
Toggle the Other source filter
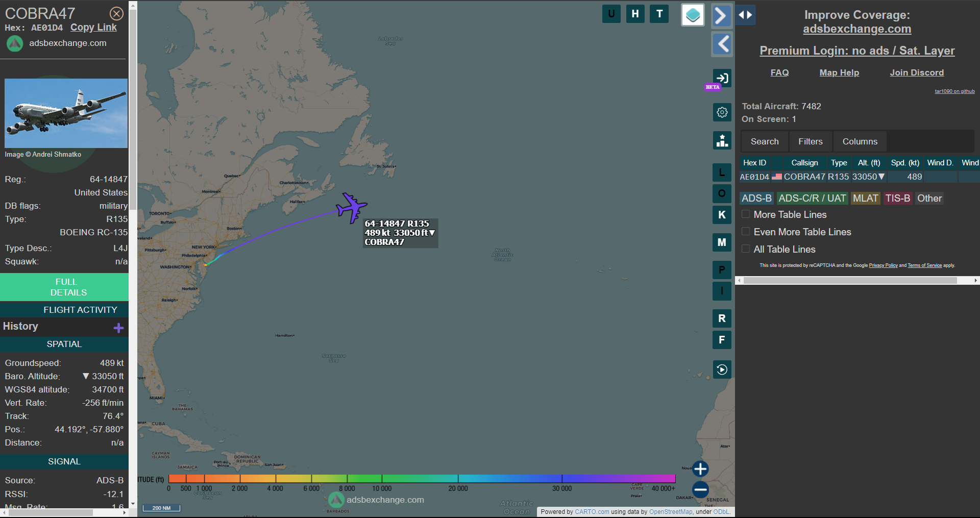pyautogui.click(x=929, y=198)
